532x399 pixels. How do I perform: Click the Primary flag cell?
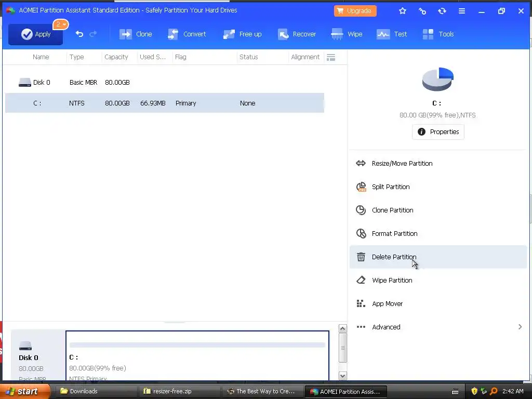(x=185, y=103)
